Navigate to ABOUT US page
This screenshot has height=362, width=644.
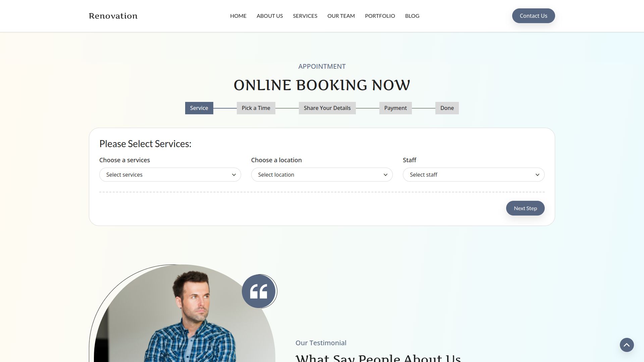tap(270, 16)
